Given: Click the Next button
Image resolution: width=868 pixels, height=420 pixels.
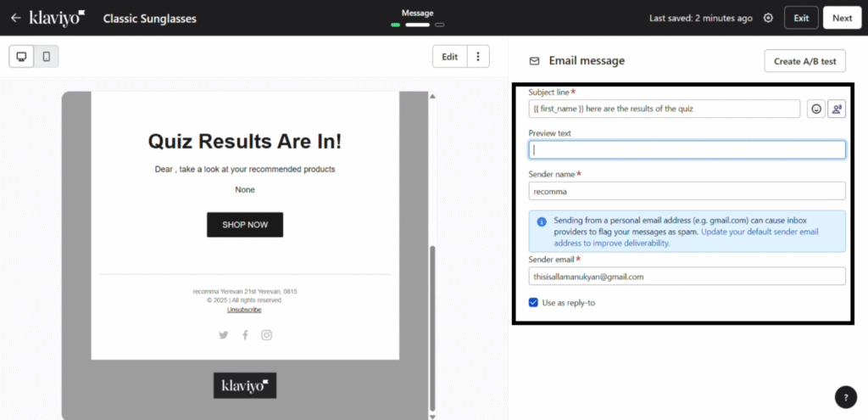Looking at the screenshot, I should click(x=842, y=18).
